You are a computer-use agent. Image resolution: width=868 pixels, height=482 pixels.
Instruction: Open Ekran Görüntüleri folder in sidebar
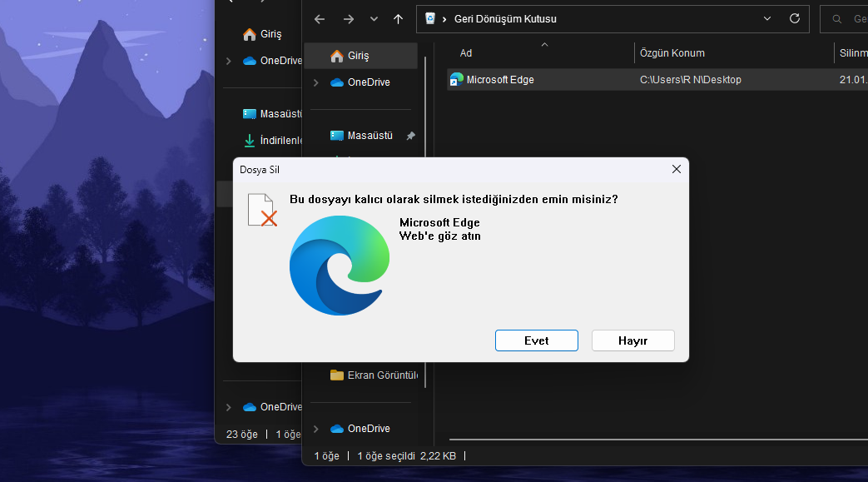[x=374, y=375]
